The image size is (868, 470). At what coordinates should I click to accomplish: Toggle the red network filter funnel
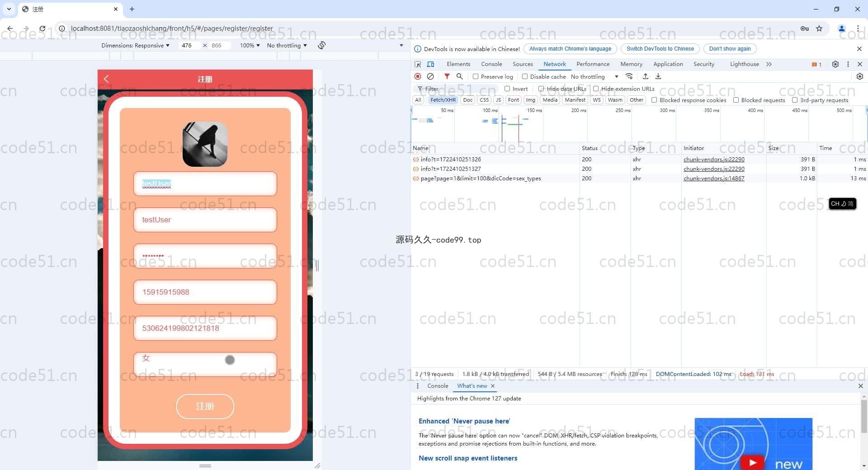447,76
